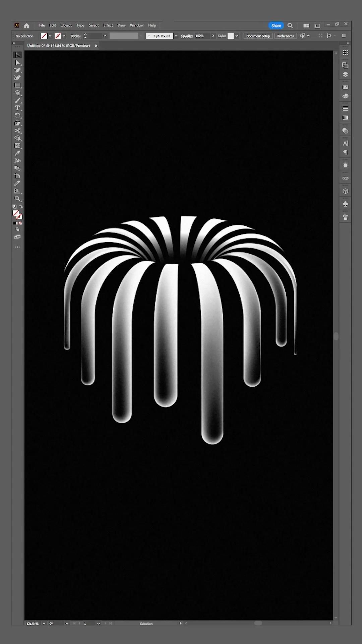Select the Curvature tool
This screenshot has width=362, height=644.
point(17,78)
